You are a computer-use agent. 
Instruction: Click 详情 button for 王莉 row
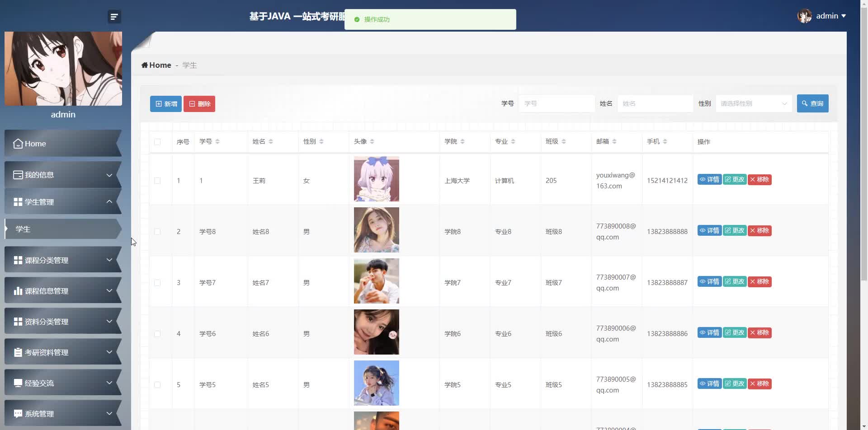coord(709,180)
